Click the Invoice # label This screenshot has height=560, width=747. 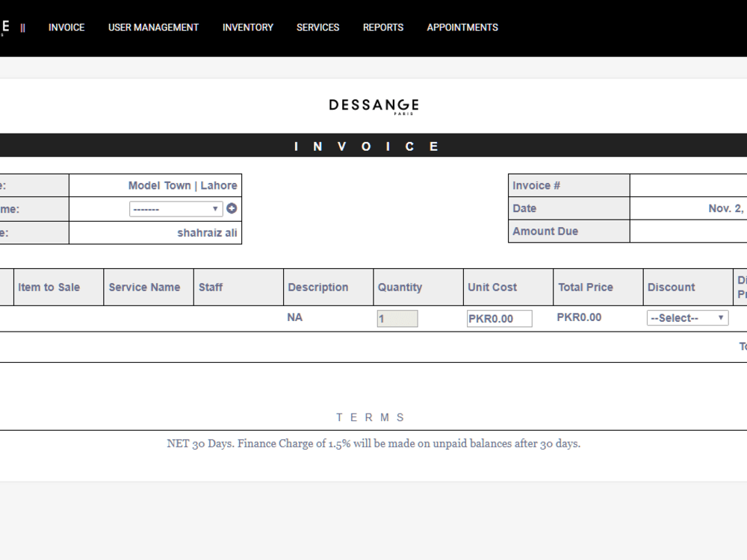[x=536, y=186]
